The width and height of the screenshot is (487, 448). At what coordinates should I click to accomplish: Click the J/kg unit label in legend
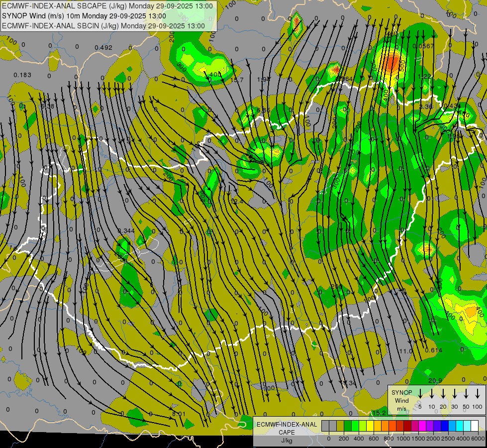pos(287,441)
